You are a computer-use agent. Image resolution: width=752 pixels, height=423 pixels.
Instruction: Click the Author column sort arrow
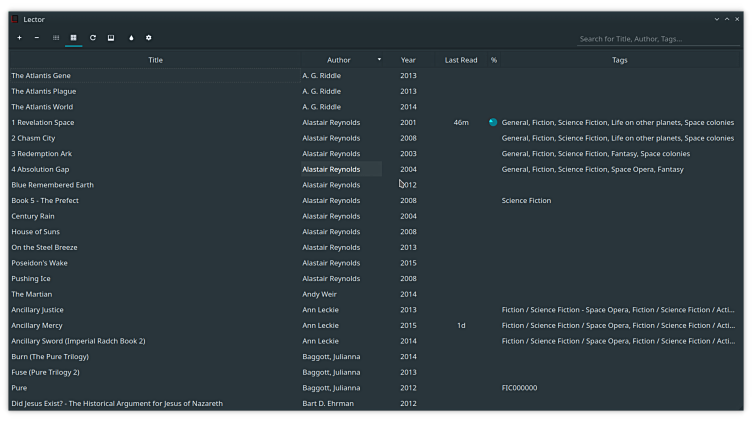click(x=379, y=60)
